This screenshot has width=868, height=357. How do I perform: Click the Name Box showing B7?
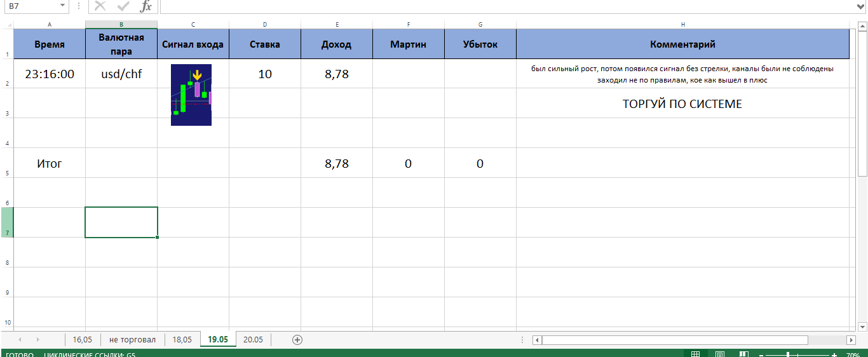(x=31, y=6)
